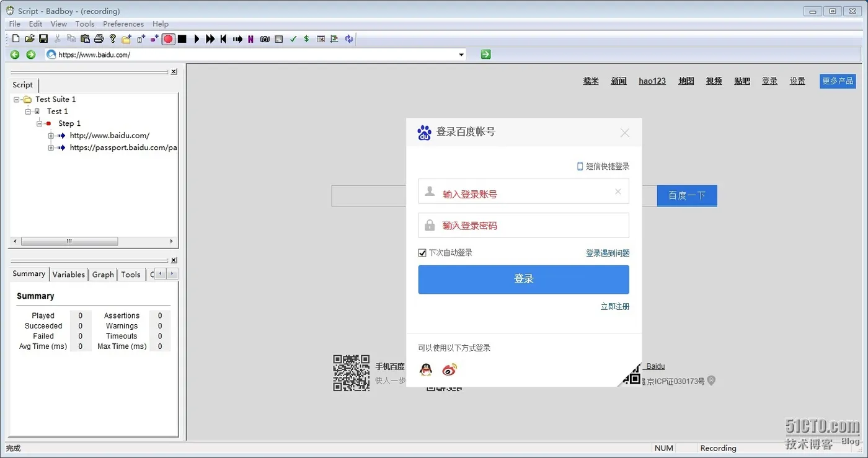Click the toolbar tree structure icon

(334, 39)
